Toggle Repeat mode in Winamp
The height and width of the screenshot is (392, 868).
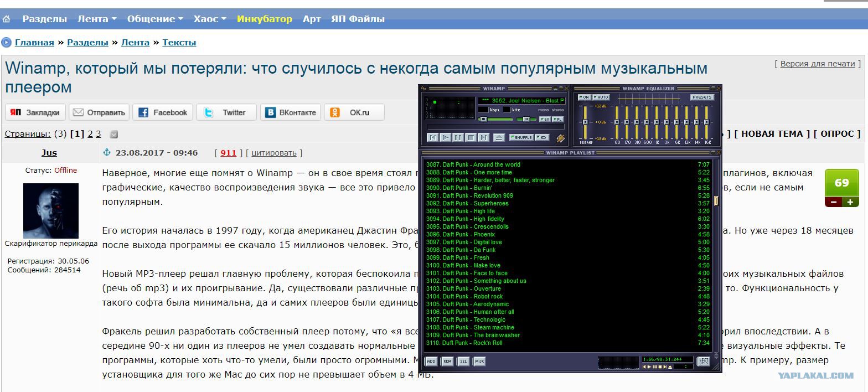coord(542,138)
